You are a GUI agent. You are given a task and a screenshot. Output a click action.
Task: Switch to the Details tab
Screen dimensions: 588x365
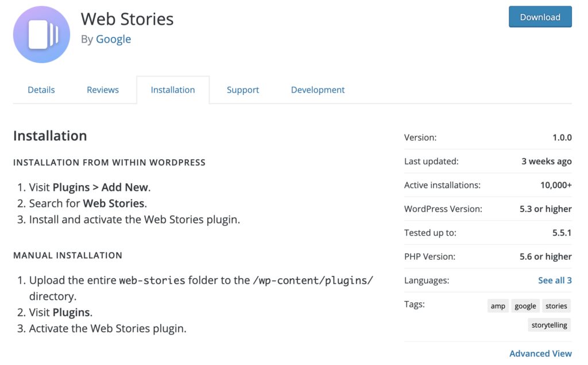[41, 90]
